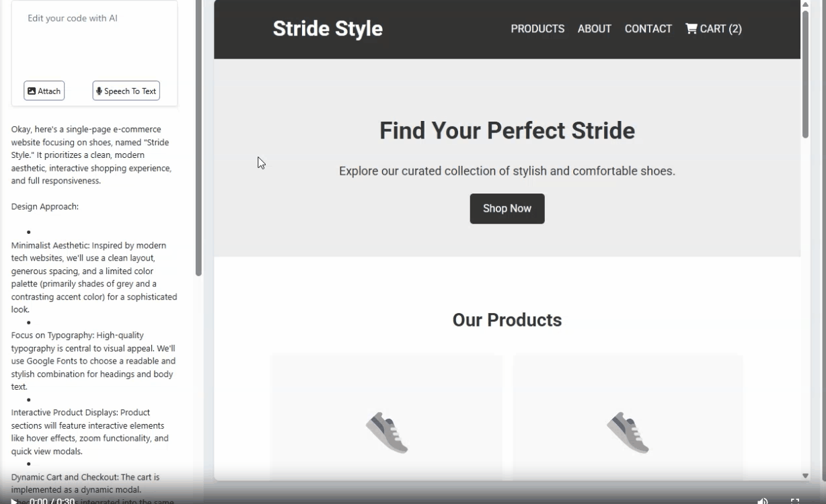Enter fullscreen mode for the video
826x504 pixels.
click(x=794, y=501)
